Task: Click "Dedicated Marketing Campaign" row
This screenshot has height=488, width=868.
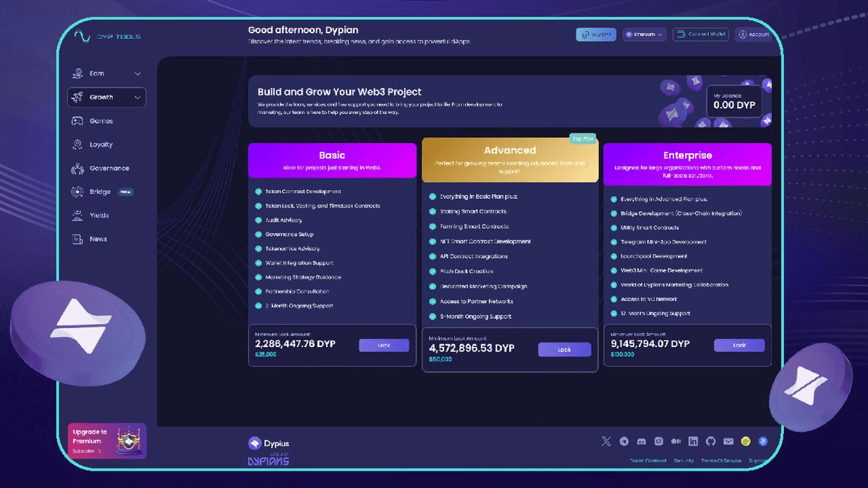Action: 483,287
